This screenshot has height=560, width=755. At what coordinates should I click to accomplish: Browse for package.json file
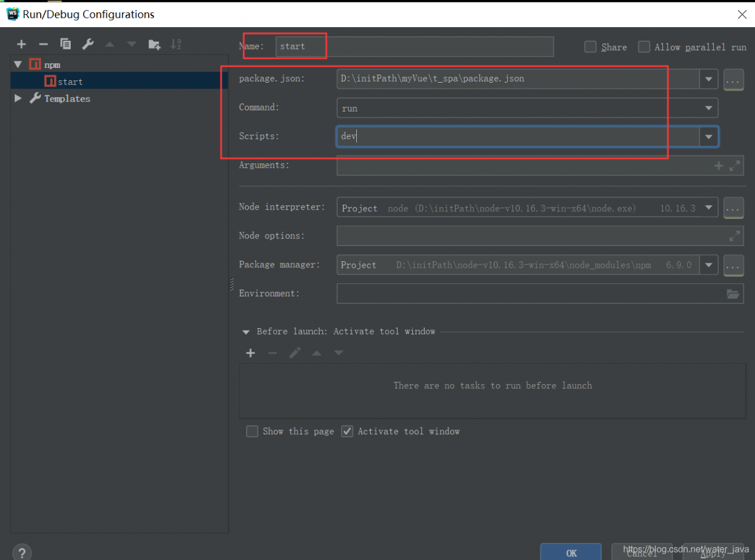tap(733, 80)
